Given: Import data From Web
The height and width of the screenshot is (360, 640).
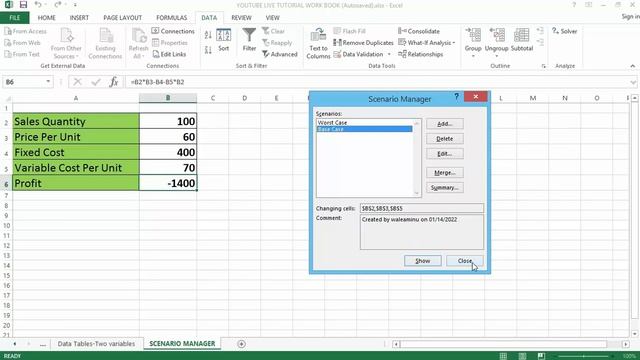Looking at the screenshot, I should [22, 43].
